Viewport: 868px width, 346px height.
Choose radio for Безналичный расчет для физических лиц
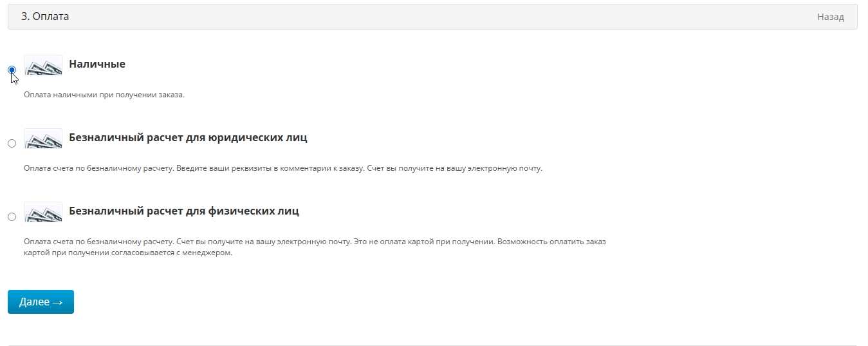pos(12,216)
